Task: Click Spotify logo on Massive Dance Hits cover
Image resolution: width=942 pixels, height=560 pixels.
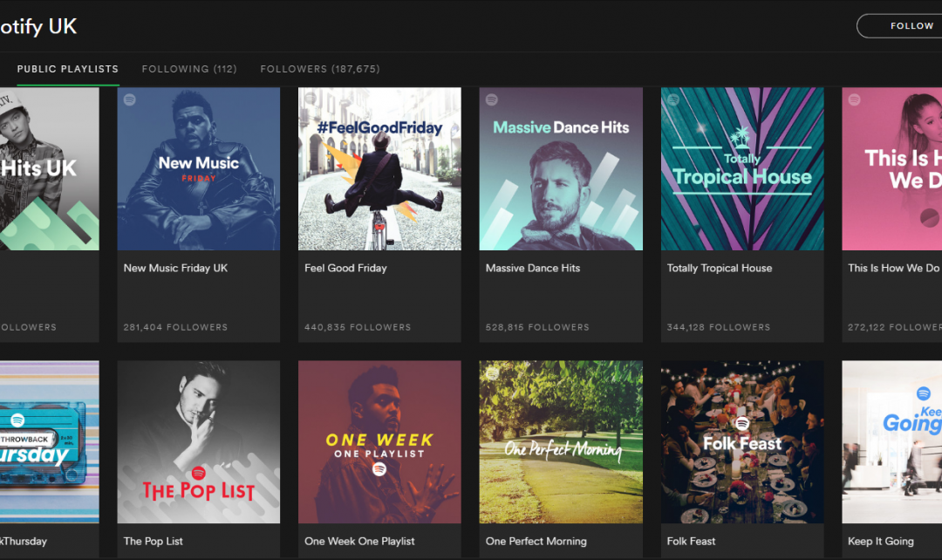Action: [x=491, y=99]
